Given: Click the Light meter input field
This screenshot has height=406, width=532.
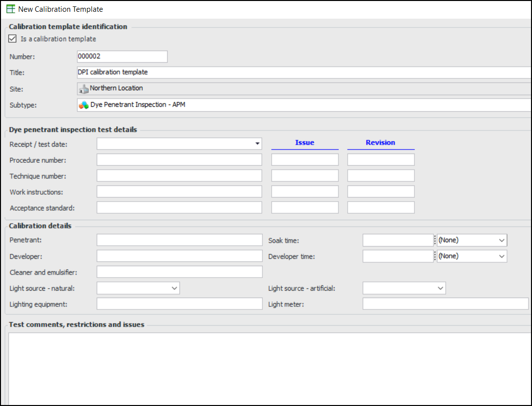Looking at the screenshot, I should click(x=445, y=304).
